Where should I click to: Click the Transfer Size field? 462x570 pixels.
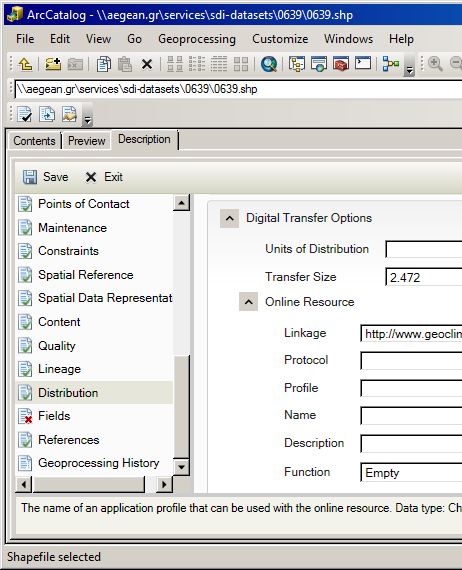[424, 277]
